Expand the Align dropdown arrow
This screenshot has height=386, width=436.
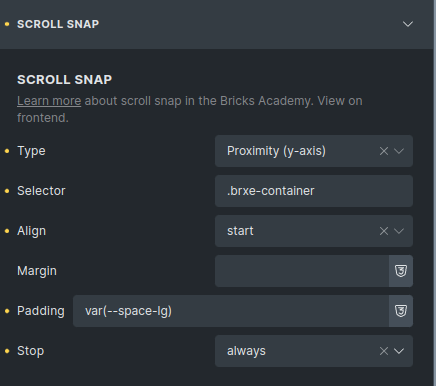click(x=399, y=231)
